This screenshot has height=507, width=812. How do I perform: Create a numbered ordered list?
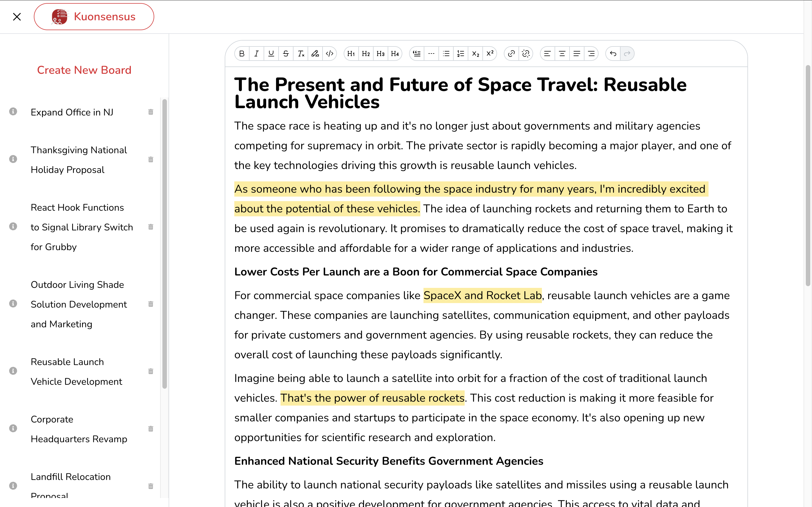(x=461, y=54)
